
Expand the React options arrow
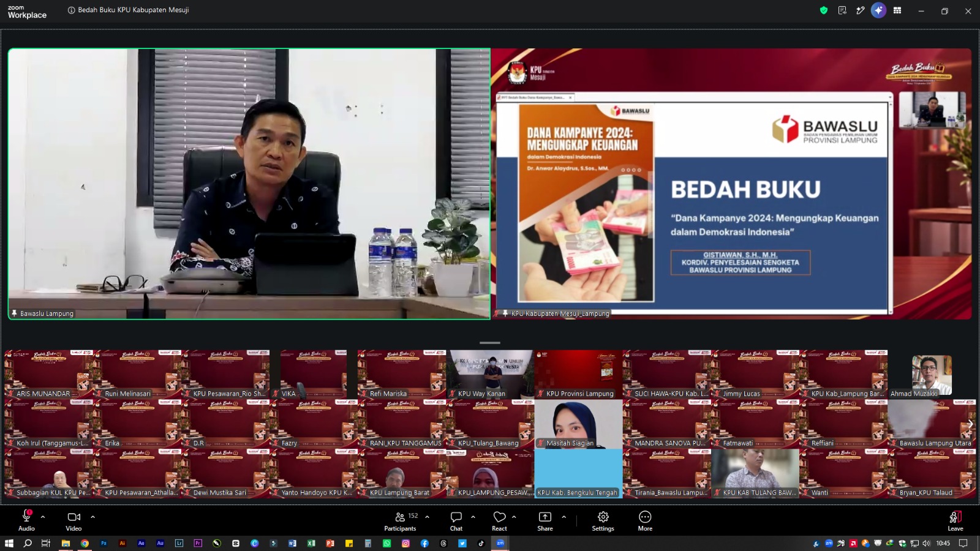tap(514, 517)
